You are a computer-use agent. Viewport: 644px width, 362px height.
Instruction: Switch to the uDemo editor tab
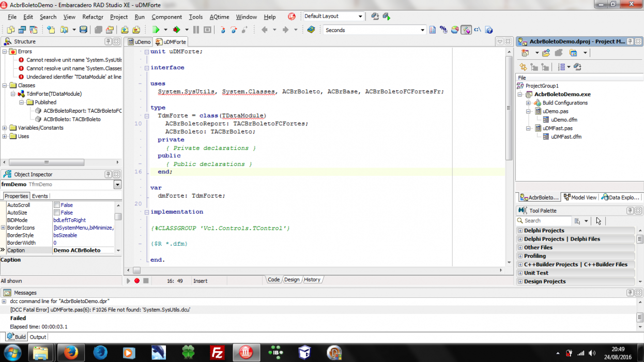point(139,42)
